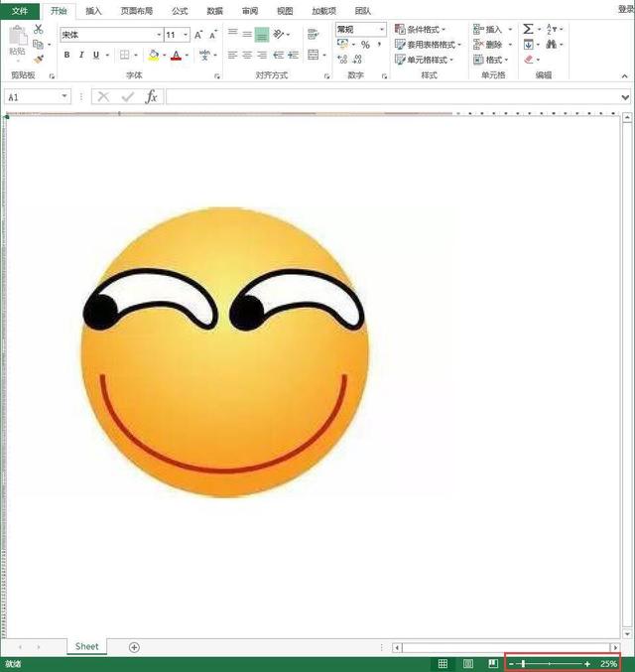Expand the formula bar with the chevron
This screenshot has width=635, height=672.
625,97
